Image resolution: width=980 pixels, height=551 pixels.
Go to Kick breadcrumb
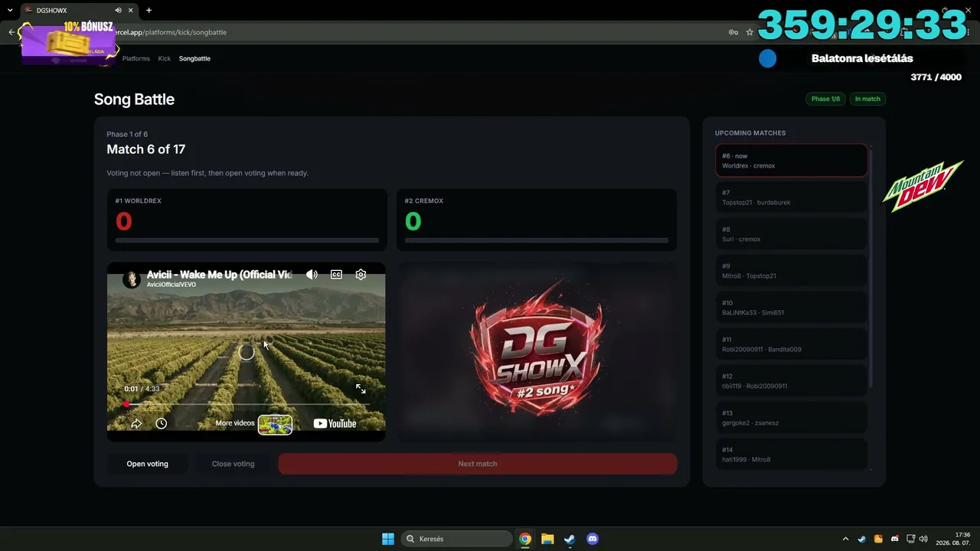[165, 58]
